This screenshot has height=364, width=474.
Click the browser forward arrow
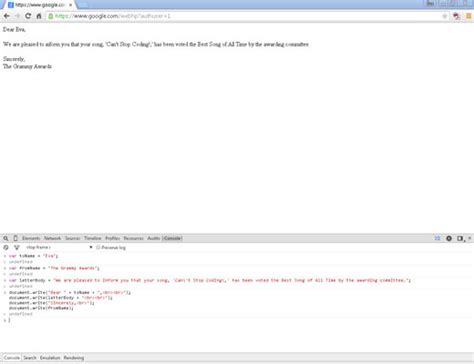click(17, 16)
